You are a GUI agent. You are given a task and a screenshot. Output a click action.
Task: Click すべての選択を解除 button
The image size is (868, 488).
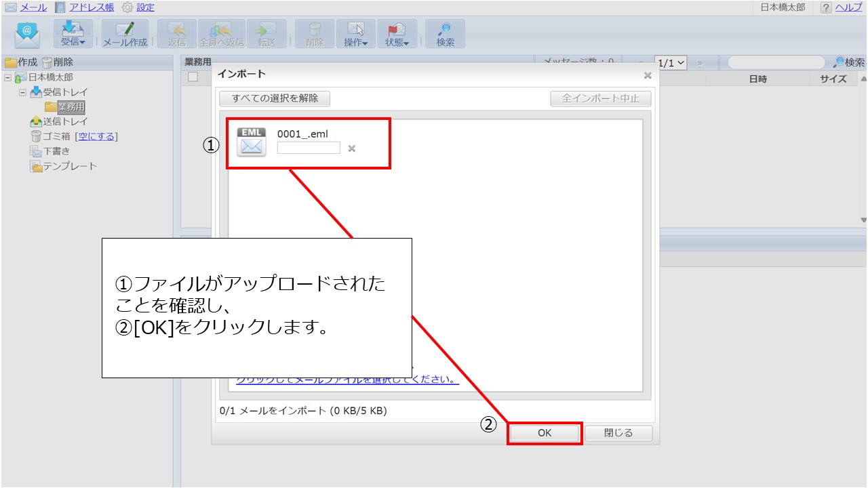pyautogui.click(x=275, y=98)
